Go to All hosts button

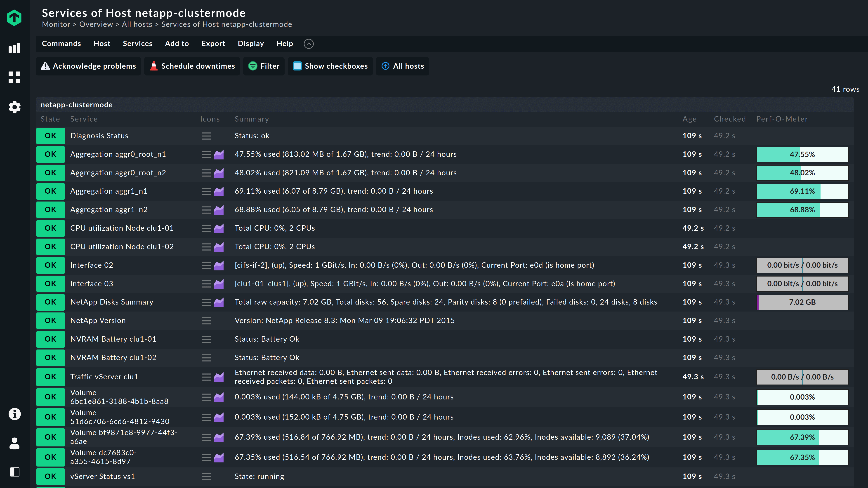(402, 66)
